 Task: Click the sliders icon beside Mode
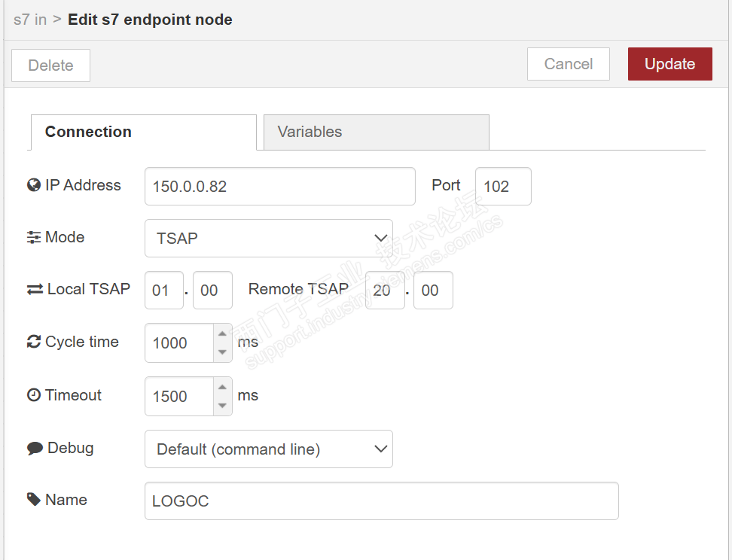tap(34, 237)
